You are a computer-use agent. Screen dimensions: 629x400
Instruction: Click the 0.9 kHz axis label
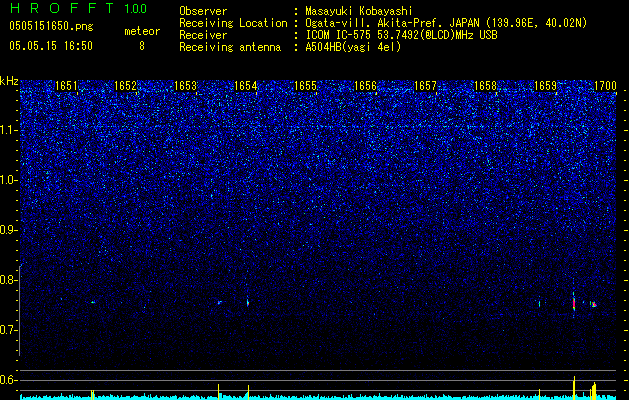coord(9,230)
